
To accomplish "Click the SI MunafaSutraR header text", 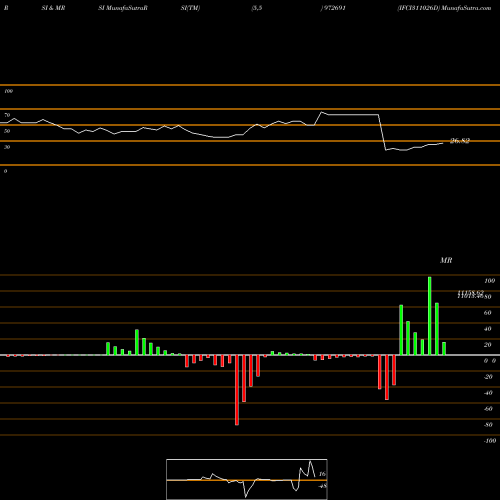I will point(123,8).
